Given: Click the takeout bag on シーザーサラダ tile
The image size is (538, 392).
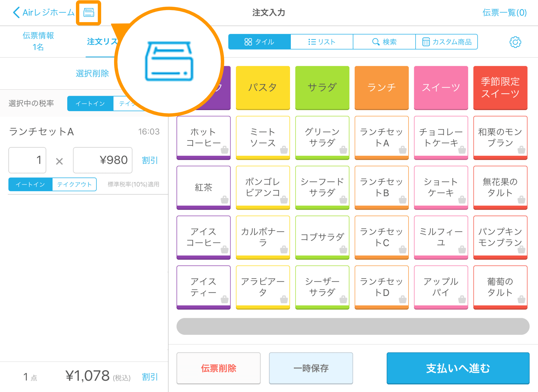Looking at the screenshot, I should pyautogui.click(x=343, y=299).
